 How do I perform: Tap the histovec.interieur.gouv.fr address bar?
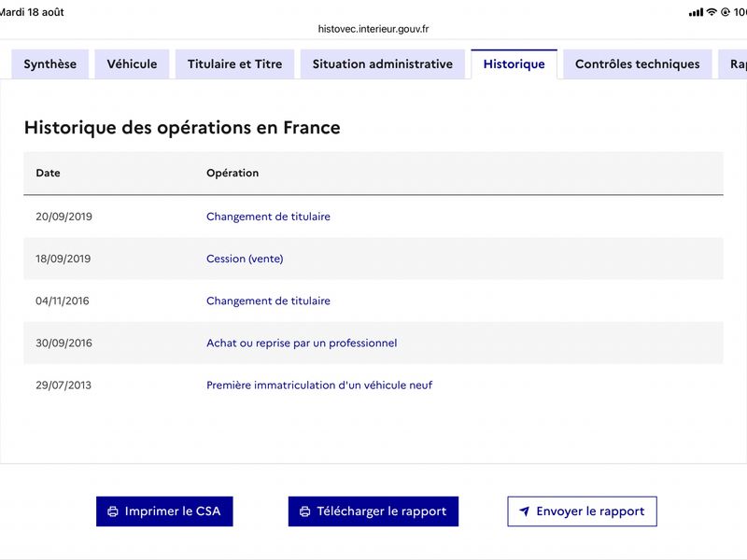(373, 29)
